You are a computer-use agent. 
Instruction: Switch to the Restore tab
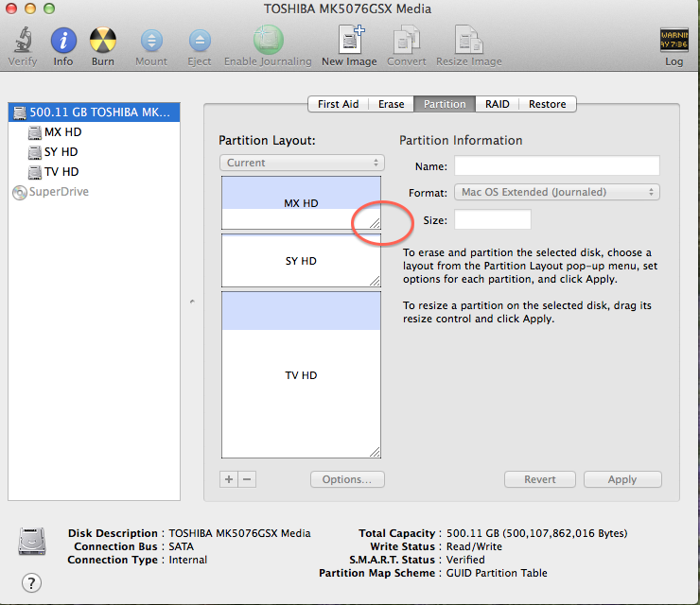[548, 104]
